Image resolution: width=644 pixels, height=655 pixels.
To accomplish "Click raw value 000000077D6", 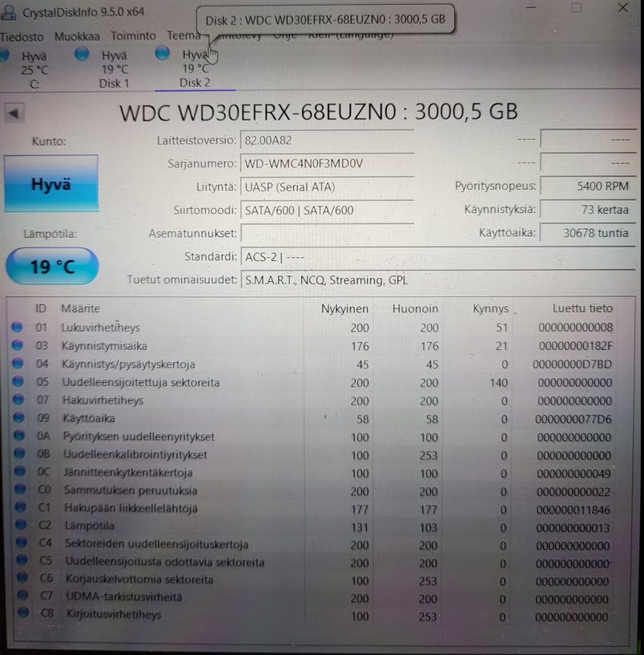I will [574, 419].
